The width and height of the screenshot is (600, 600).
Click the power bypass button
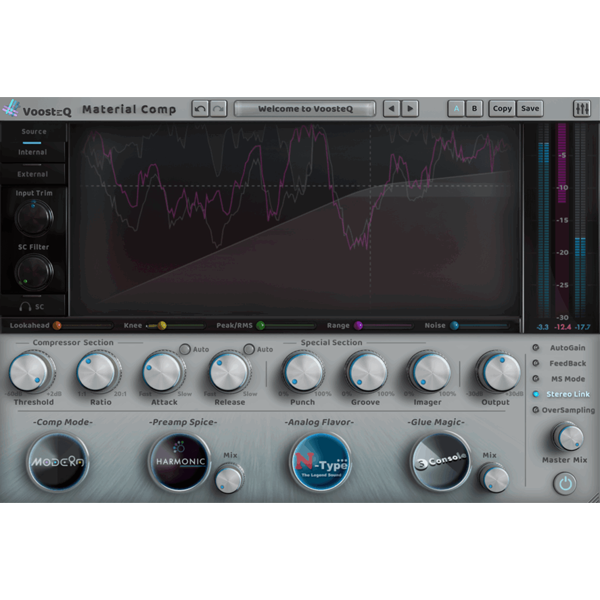(565, 484)
